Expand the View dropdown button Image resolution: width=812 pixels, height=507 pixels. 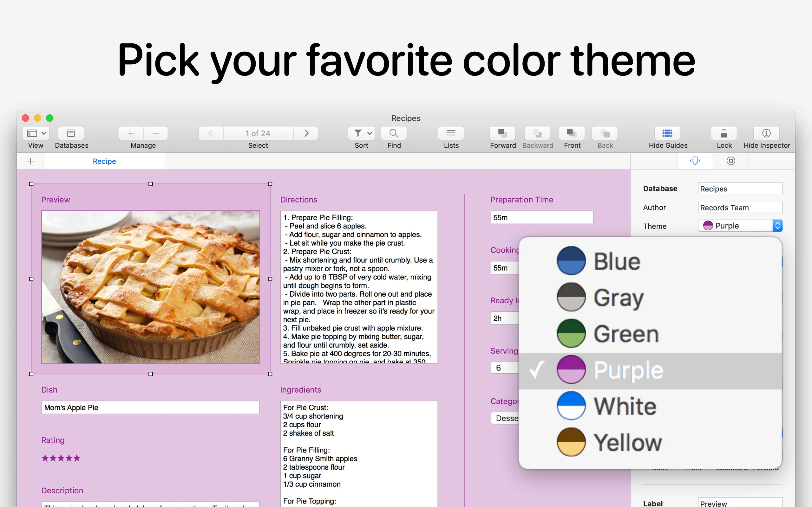pos(36,133)
